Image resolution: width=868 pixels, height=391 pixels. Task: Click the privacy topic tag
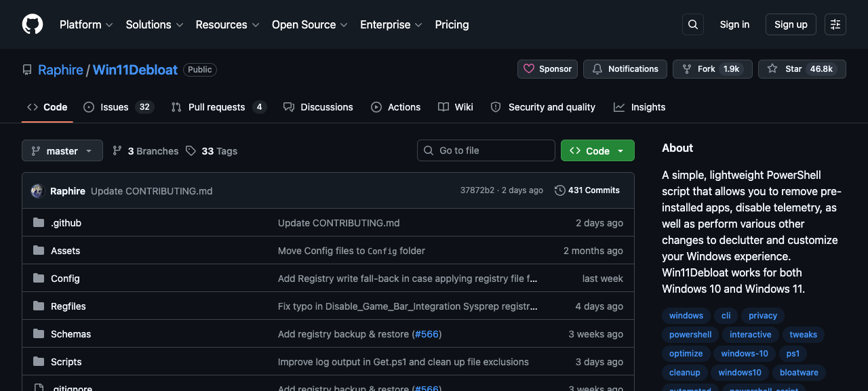(763, 316)
